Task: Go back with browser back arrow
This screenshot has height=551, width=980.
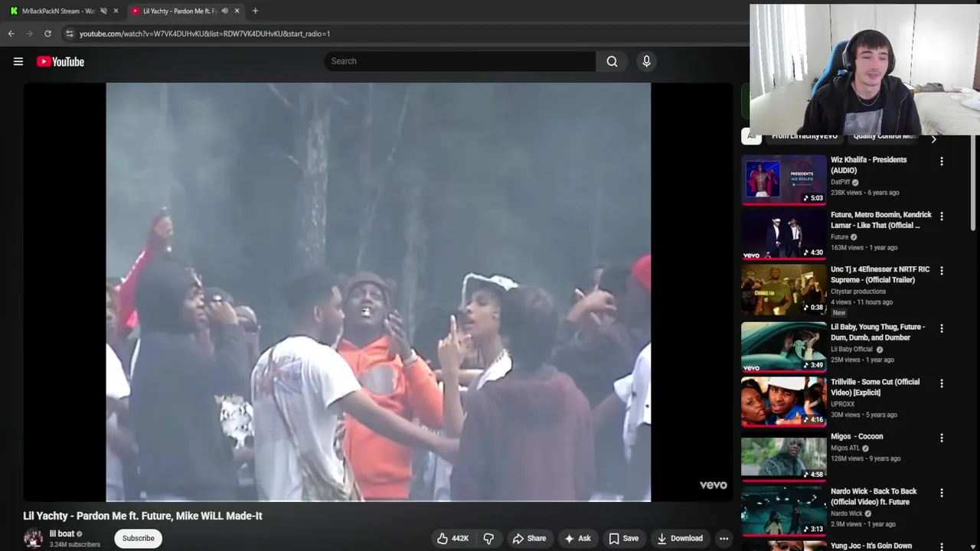Action: point(11,34)
